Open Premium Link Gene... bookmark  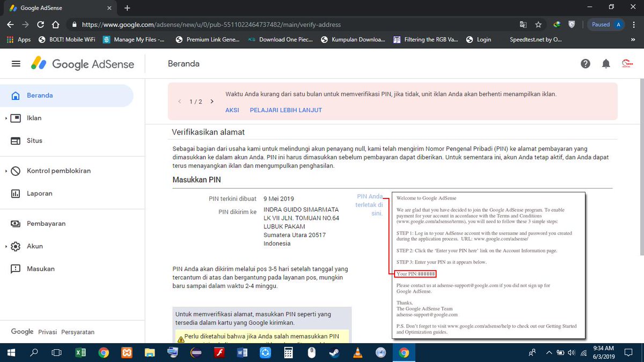[x=207, y=39]
